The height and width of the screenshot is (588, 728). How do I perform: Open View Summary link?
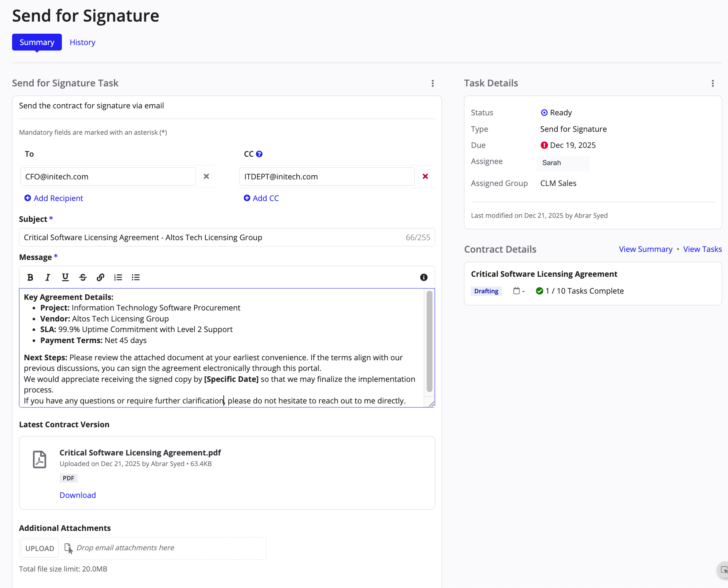(646, 249)
